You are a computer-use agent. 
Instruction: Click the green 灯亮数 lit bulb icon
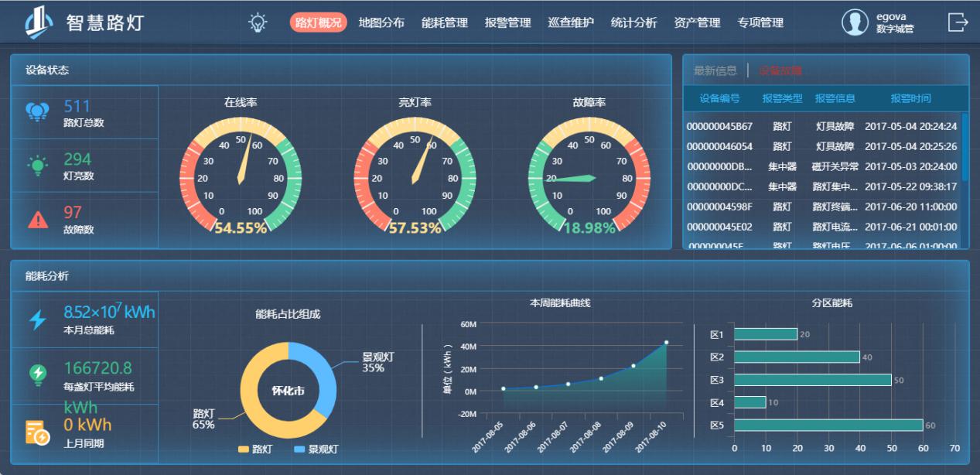(37, 166)
